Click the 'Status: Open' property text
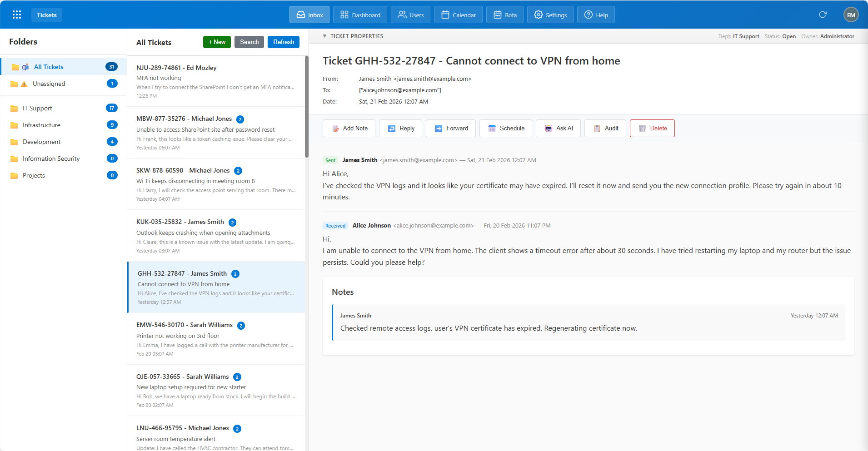 click(x=780, y=36)
